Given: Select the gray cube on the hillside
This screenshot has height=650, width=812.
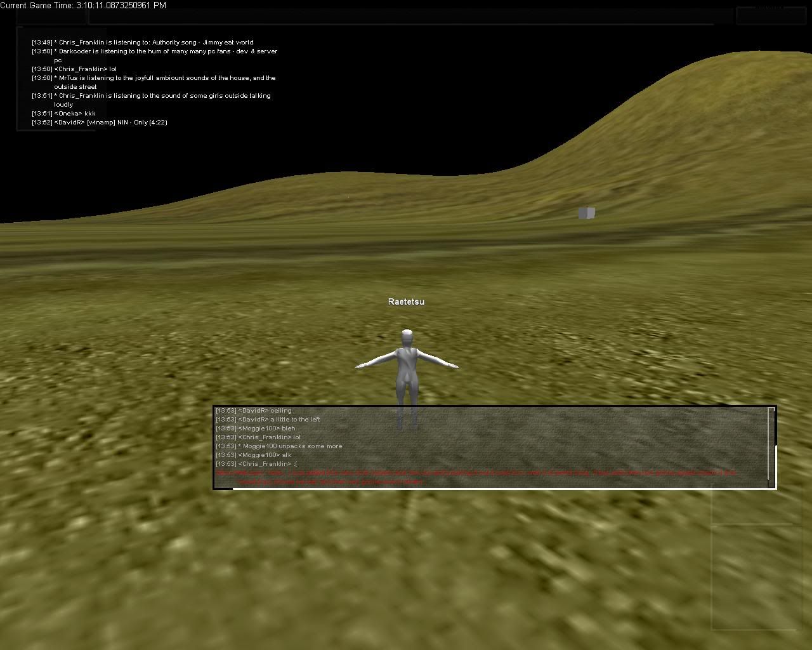Looking at the screenshot, I should [586, 213].
